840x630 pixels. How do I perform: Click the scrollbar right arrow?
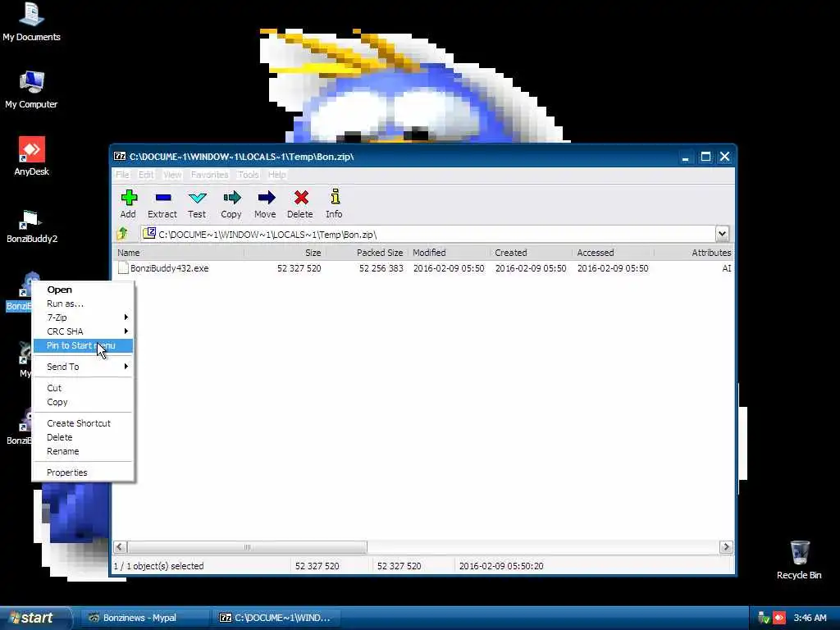pos(727,547)
